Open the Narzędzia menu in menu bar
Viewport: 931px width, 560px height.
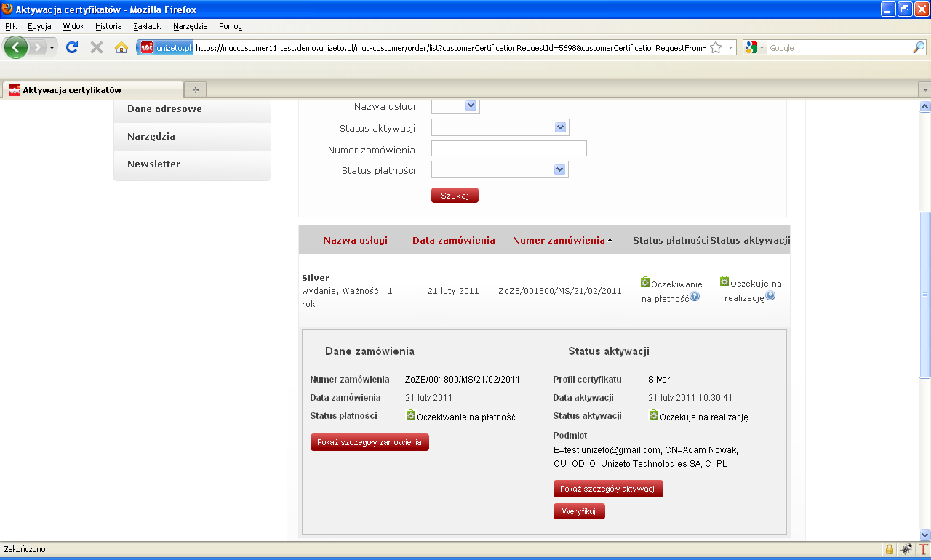tap(191, 26)
